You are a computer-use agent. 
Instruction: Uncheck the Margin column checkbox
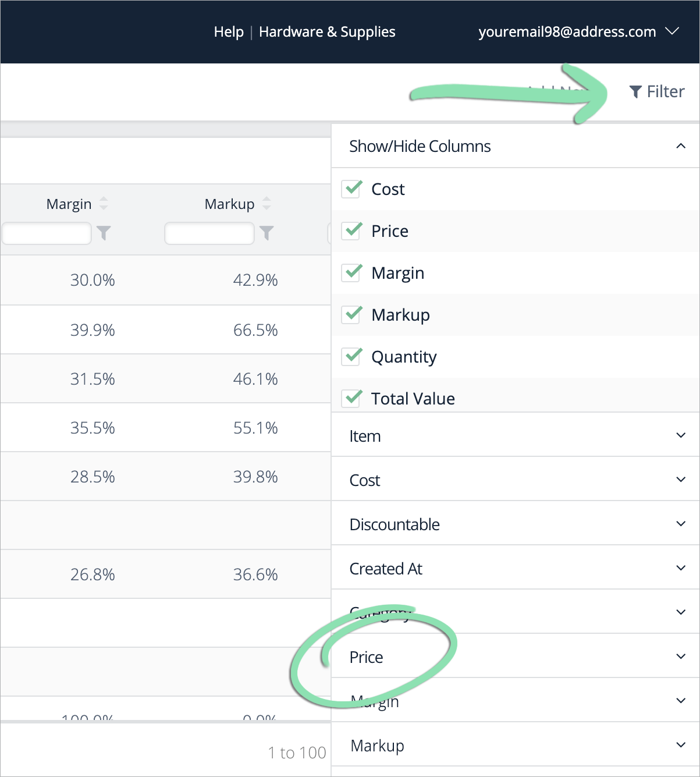pyautogui.click(x=351, y=272)
